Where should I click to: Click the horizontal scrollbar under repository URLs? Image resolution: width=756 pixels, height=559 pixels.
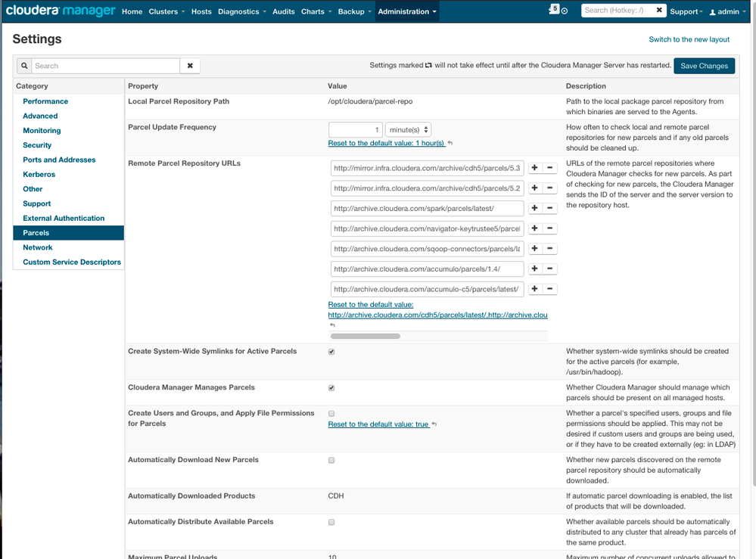pyautogui.click(x=366, y=336)
